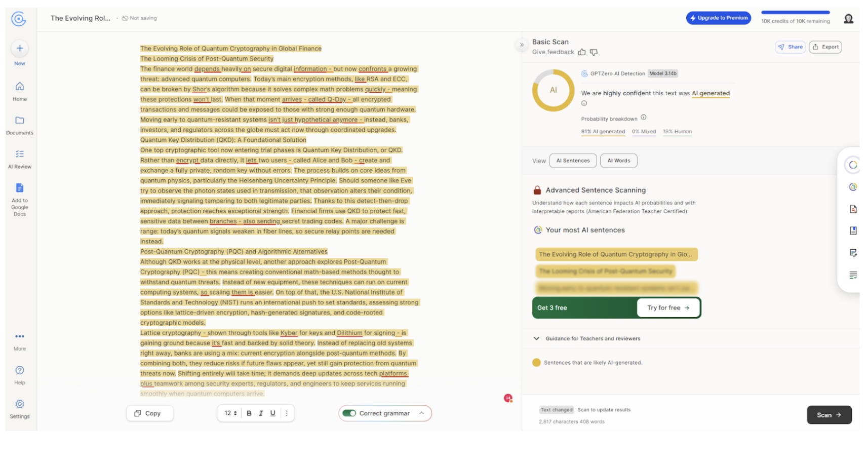Select the AI Sentences view tab
Image resolution: width=868 pixels, height=464 pixels.
coord(573,161)
